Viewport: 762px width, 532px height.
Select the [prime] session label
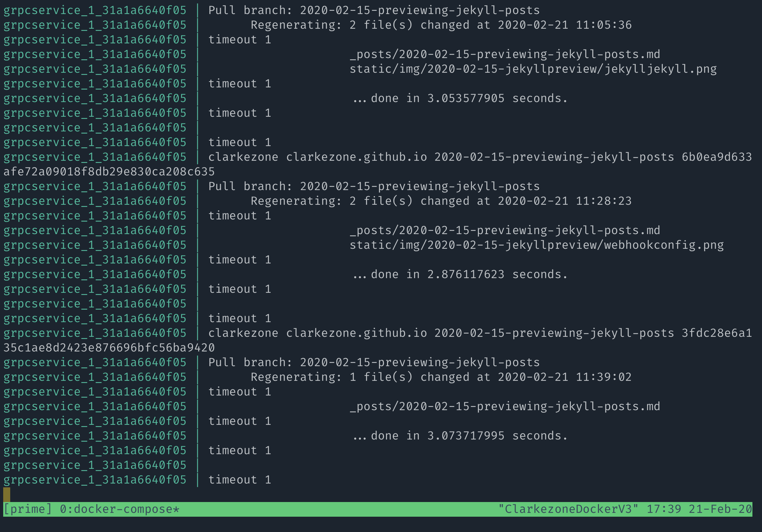pos(26,509)
